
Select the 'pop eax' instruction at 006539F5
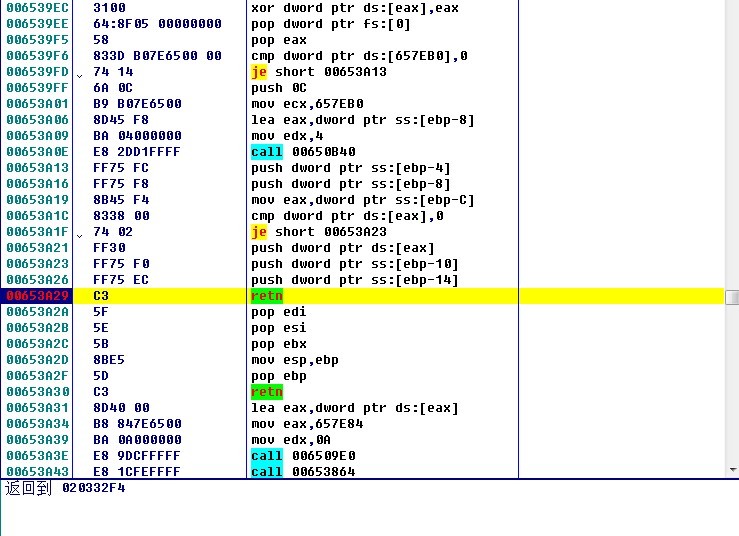point(279,40)
